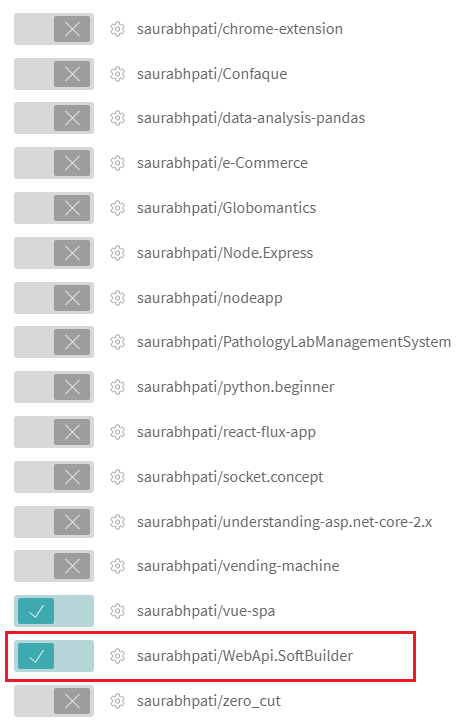Open settings gear for saurabhpati/zero_cut

coord(118,701)
